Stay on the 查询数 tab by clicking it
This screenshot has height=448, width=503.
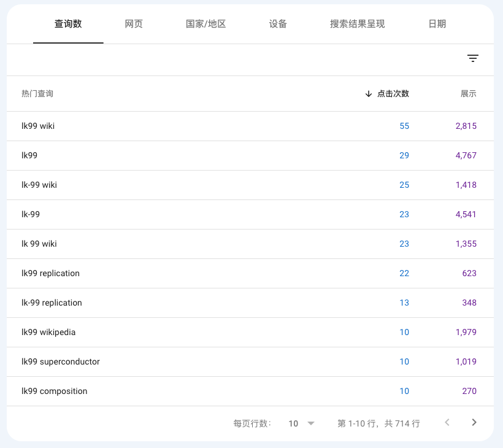[68, 24]
